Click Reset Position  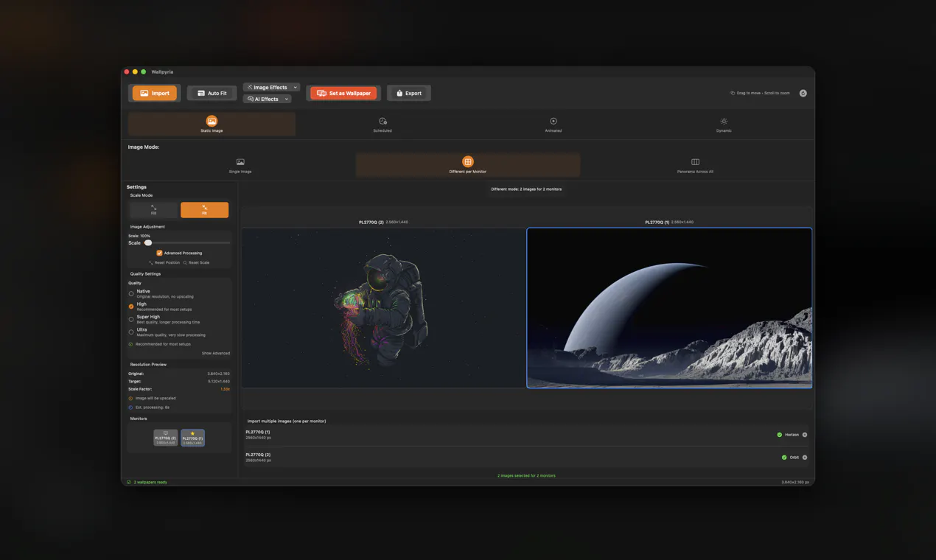tap(164, 262)
